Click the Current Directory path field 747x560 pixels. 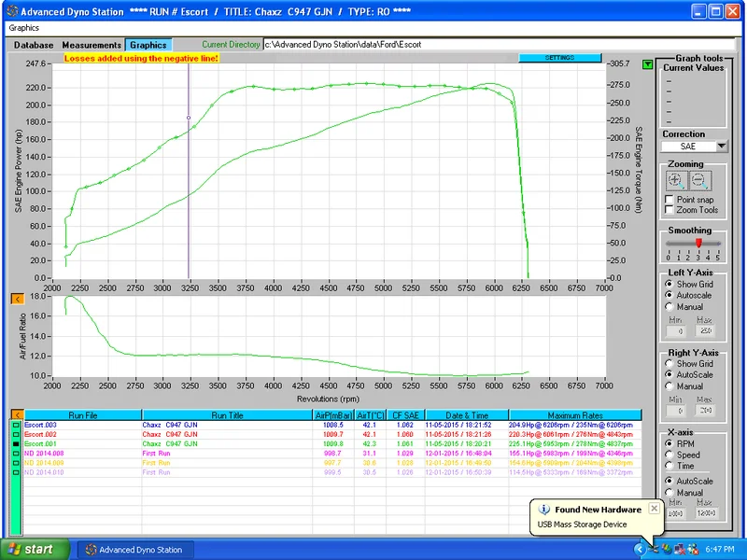tap(500, 44)
